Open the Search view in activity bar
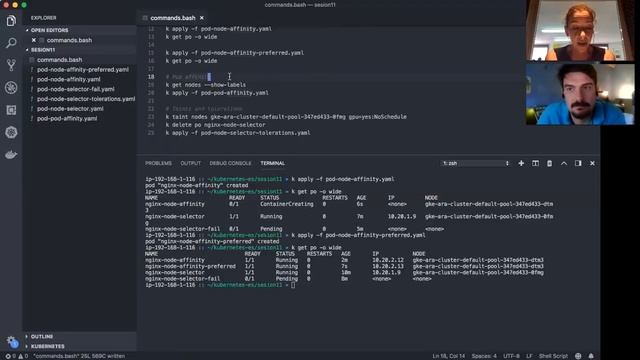Image resolution: width=640 pixels, height=360 pixels. click(11, 43)
